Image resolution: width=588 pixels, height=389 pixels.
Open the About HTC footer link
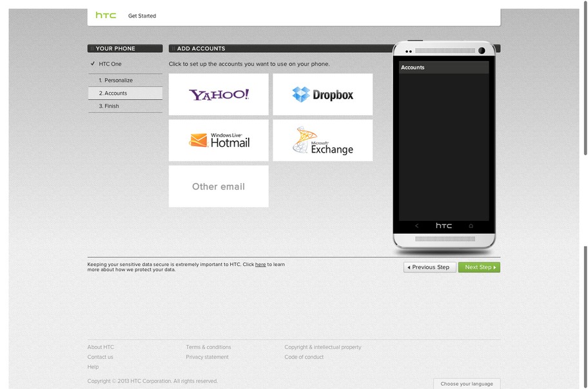pos(101,347)
